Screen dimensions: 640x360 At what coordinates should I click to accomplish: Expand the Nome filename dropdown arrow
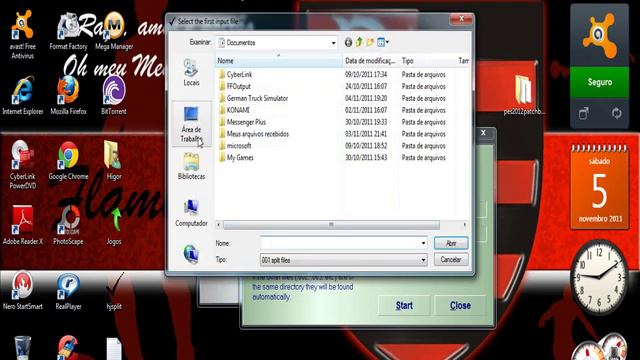point(423,243)
